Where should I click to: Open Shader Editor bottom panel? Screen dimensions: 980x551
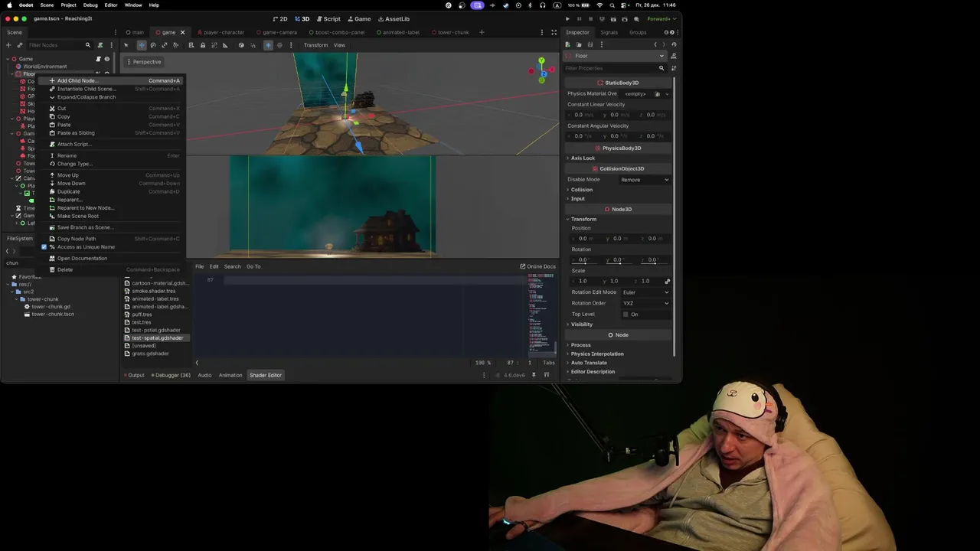(x=265, y=375)
